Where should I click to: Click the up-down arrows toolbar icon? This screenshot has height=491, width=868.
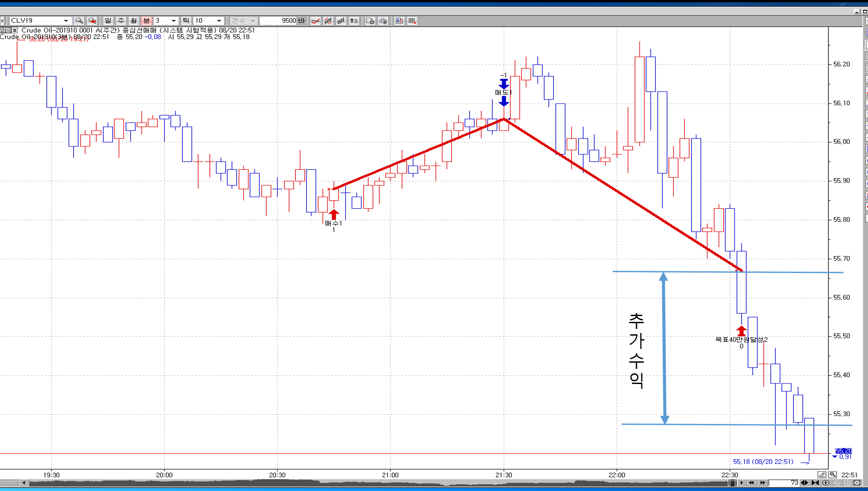(354, 21)
